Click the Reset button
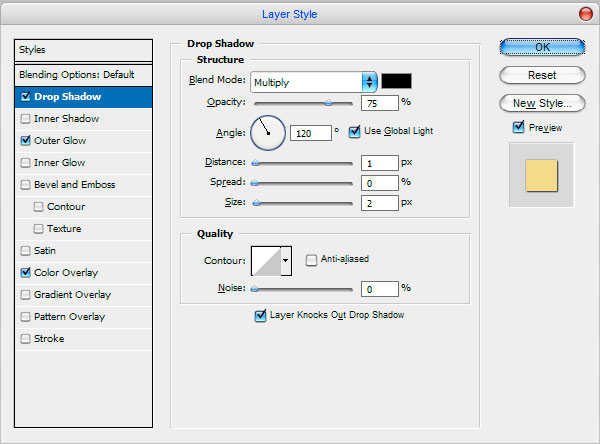600x444 pixels. 542,75
